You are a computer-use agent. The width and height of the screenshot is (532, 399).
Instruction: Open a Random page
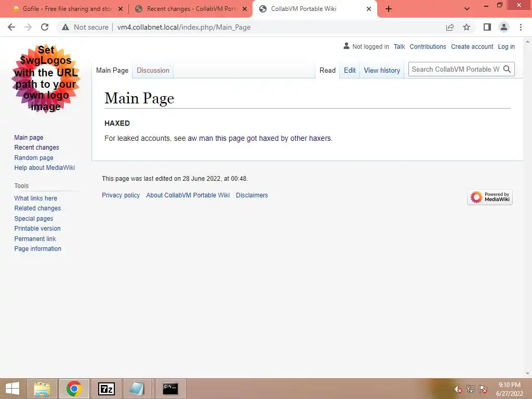pyautogui.click(x=34, y=157)
